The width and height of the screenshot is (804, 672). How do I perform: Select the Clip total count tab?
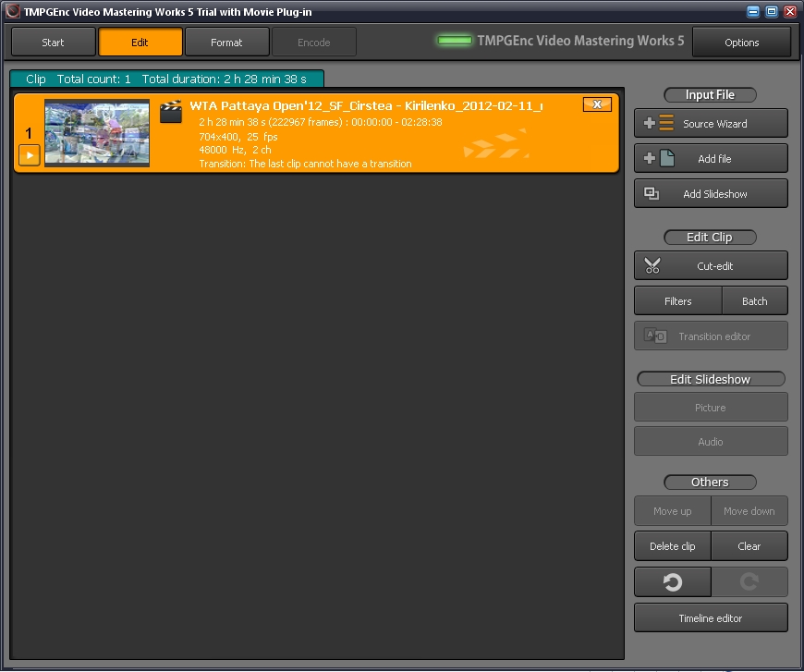[x=166, y=79]
